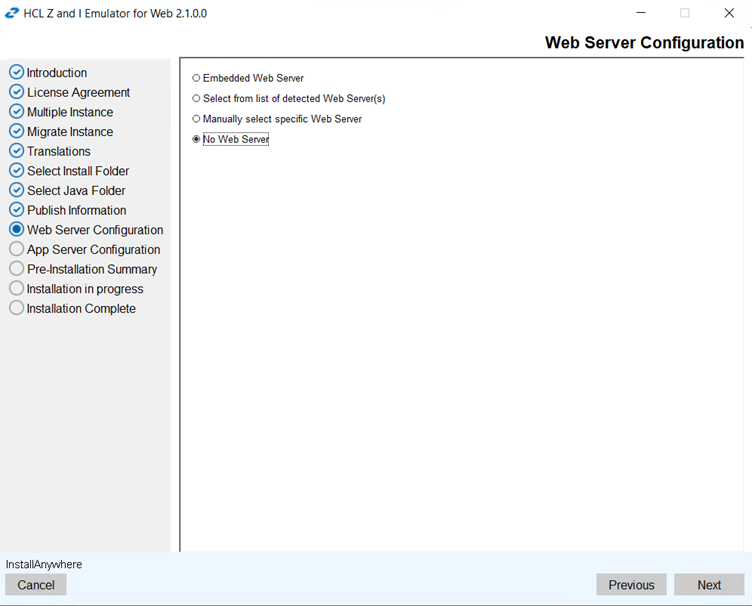Click the Select Install Folder checkmark icon

point(16,170)
